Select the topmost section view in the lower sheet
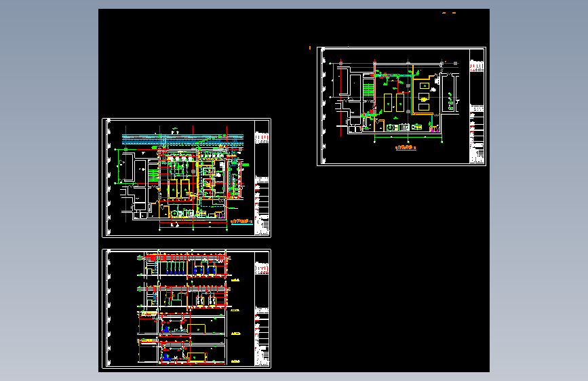This screenshot has width=588, height=381. coord(184,266)
